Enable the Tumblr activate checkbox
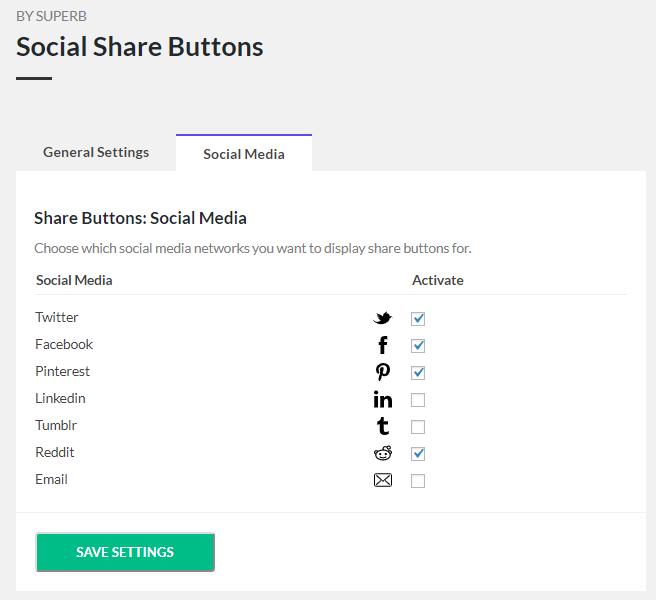656x600 pixels. point(418,427)
